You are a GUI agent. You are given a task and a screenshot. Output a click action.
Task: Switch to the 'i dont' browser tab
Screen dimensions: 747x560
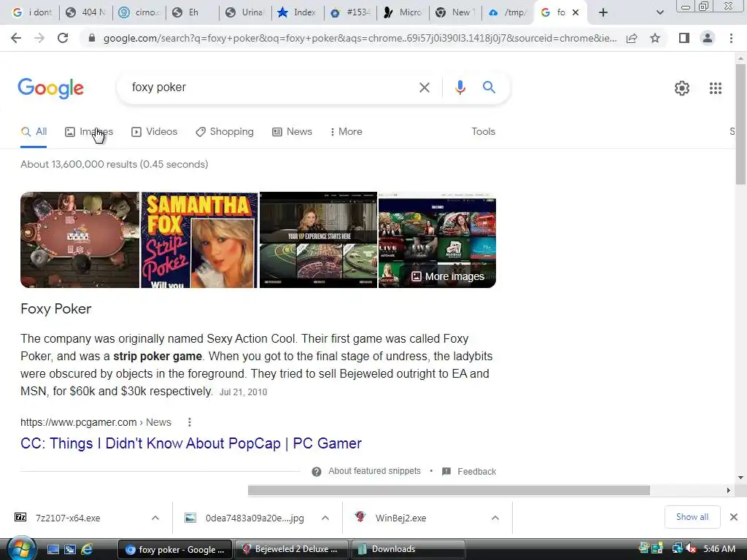(32, 12)
